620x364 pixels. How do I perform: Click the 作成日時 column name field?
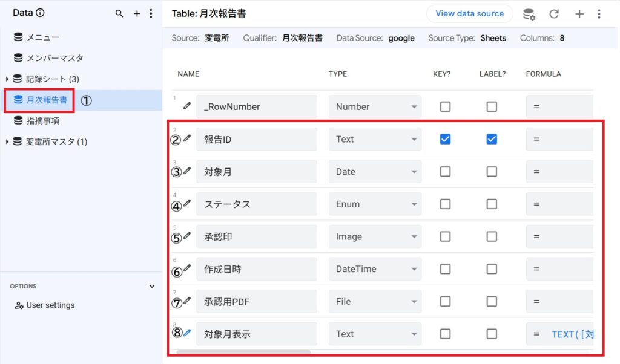pyautogui.click(x=256, y=270)
